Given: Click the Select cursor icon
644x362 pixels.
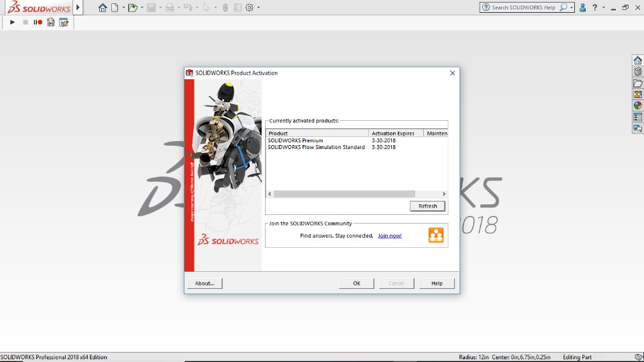Looking at the screenshot, I should pos(206,7).
